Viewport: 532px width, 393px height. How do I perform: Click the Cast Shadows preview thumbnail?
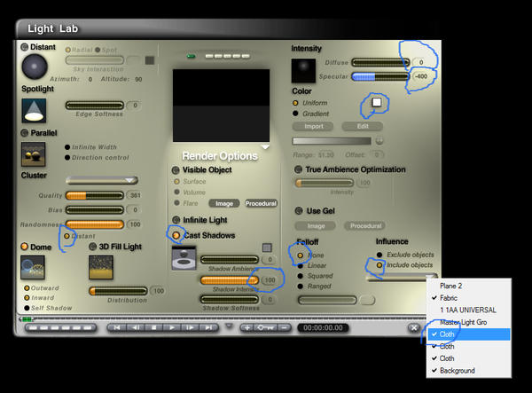click(x=184, y=258)
